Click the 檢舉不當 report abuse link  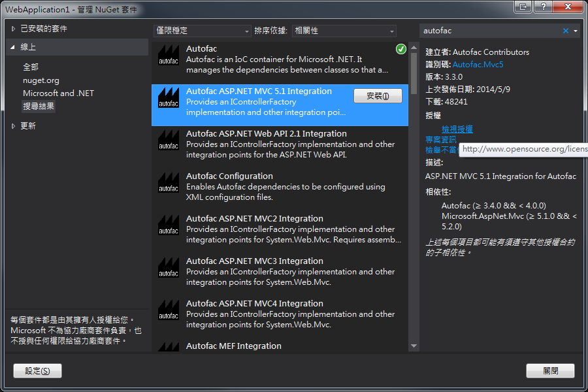(x=441, y=150)
